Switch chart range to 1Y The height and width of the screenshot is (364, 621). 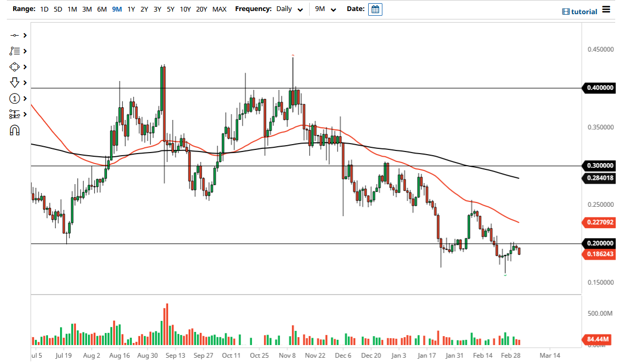(x=131, y=9)
